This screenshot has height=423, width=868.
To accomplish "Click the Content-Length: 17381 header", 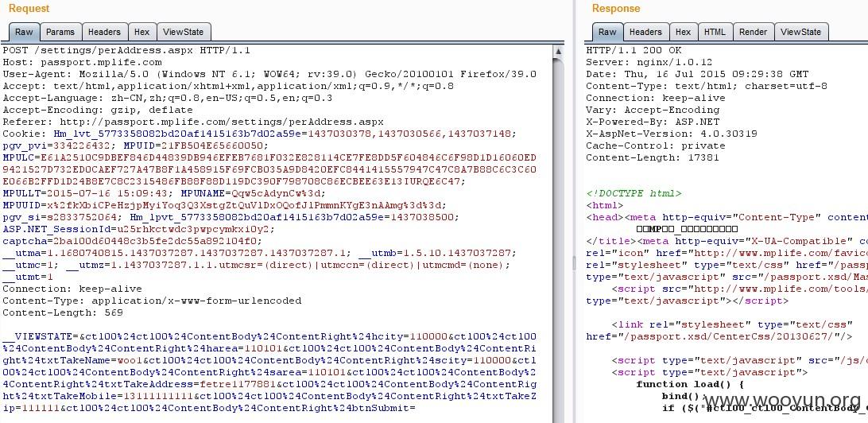I will click(x=652, y=157).
